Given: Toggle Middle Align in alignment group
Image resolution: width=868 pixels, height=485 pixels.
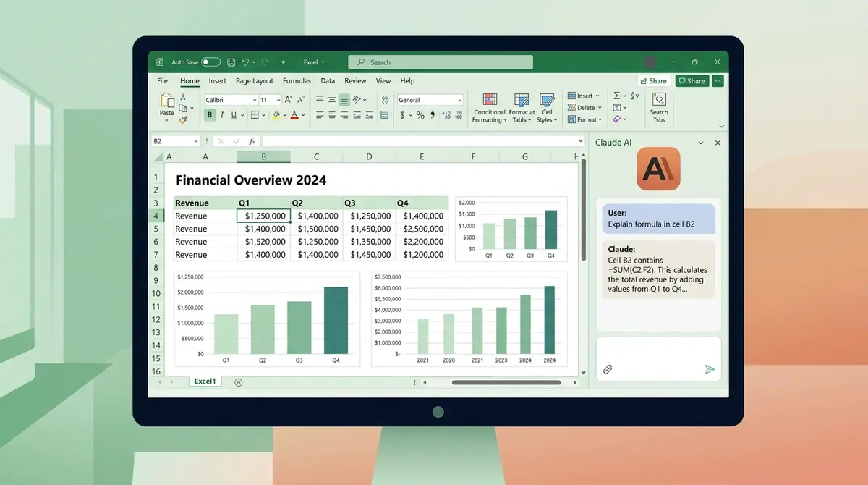Looking at the screenshot, I should tap(332, 99).
